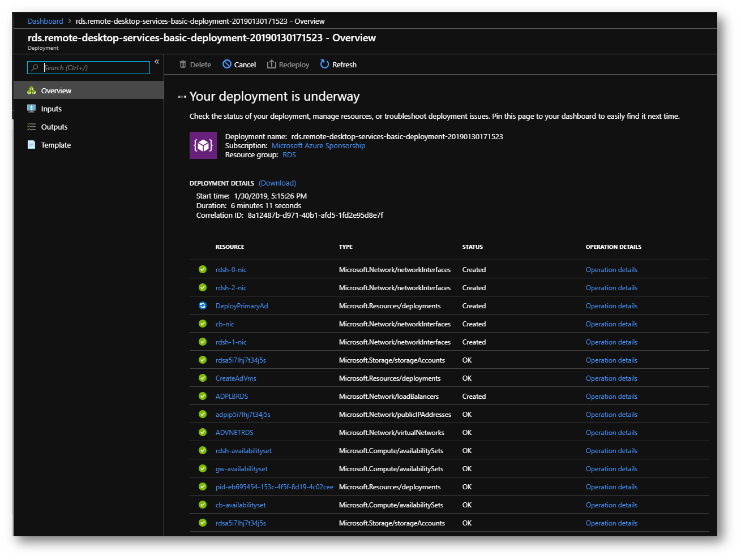Click the Template document icon
Viewport: 741px width, 560px height.
31,145
